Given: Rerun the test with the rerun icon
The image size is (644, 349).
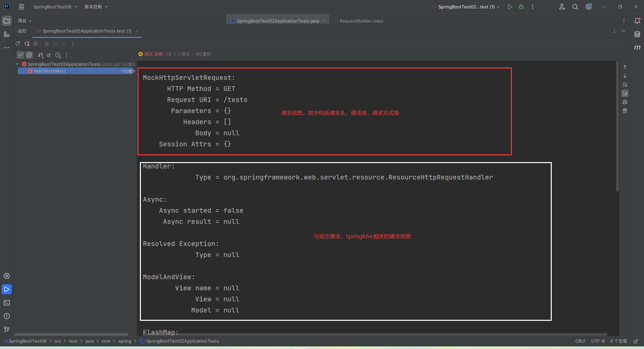Looking at the screenshot, I should point(18,44).
